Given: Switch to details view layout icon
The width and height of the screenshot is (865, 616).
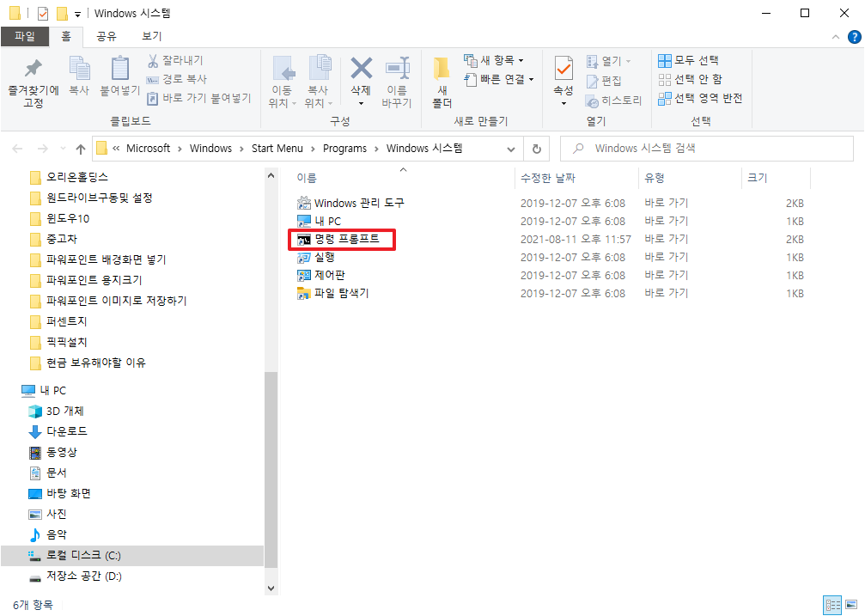Looking at the screenshot, I should coord(832,605).
